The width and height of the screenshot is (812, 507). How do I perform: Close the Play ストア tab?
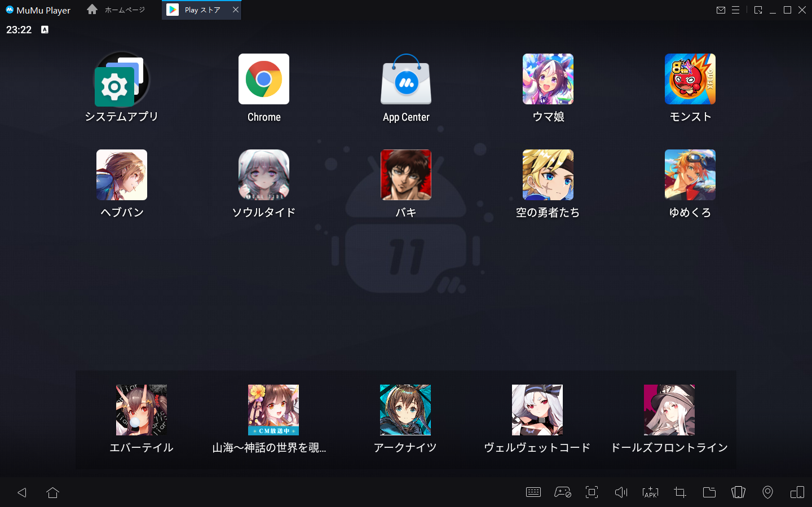(236, 10)
